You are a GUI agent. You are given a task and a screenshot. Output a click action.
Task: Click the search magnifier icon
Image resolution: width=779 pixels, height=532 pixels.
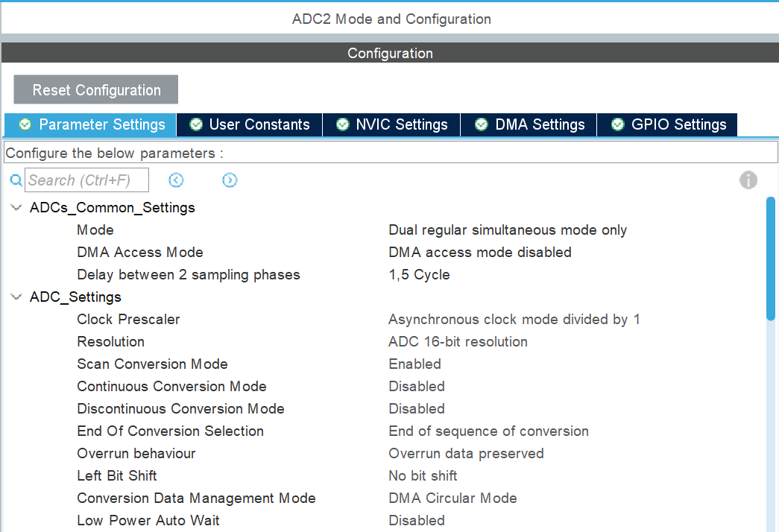[16, 180]
